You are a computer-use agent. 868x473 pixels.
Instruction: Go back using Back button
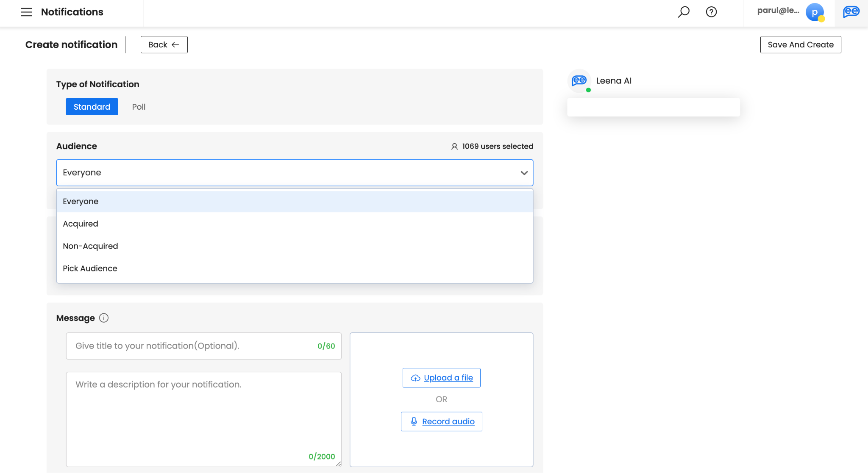(164, 44)
